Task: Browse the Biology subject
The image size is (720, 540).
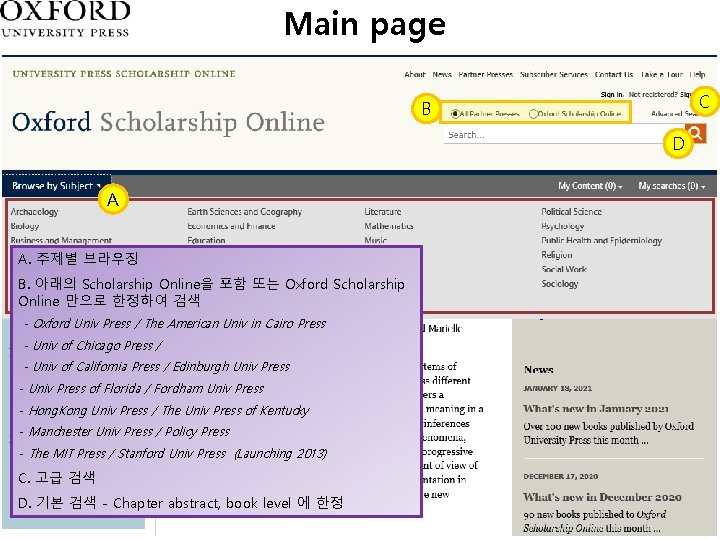Action: pyautogui.click(x=25, y=226)
